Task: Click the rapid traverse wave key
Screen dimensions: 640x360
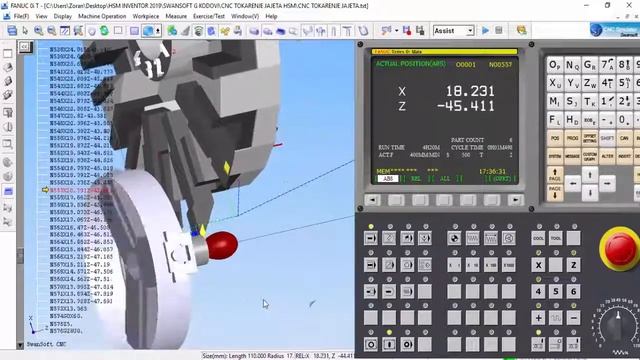Action: click(x=556, y=318)
